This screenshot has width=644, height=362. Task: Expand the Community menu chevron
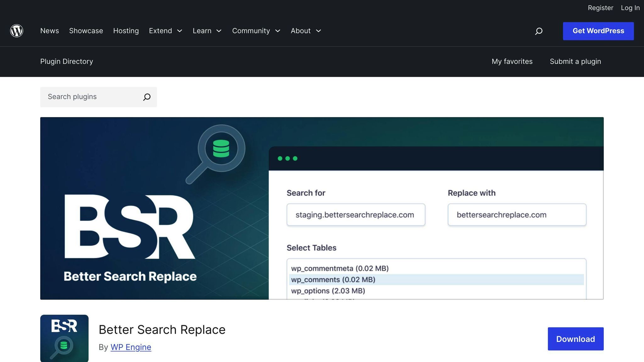tap(278, 31)
